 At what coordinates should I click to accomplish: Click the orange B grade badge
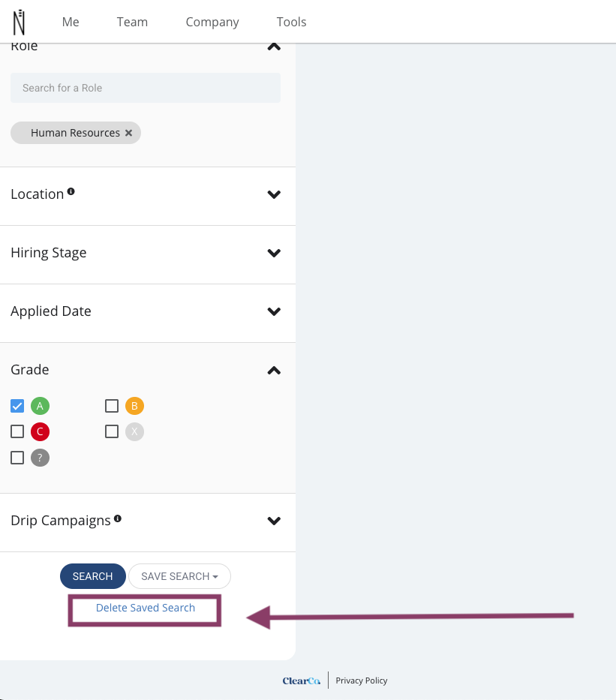pyautogui.click(x=134, y=406)
